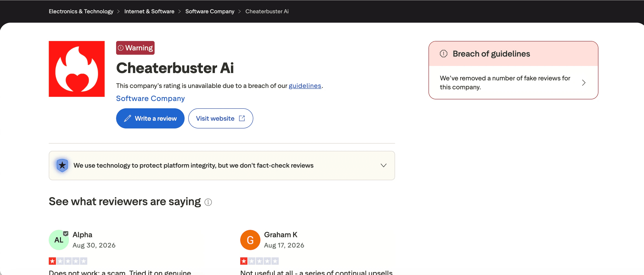Image resolution: width=644 pixels, height=275 pixels.
Task: Go to Electronics & Technology breadcrumb
Action: click(x=81, y=11)
